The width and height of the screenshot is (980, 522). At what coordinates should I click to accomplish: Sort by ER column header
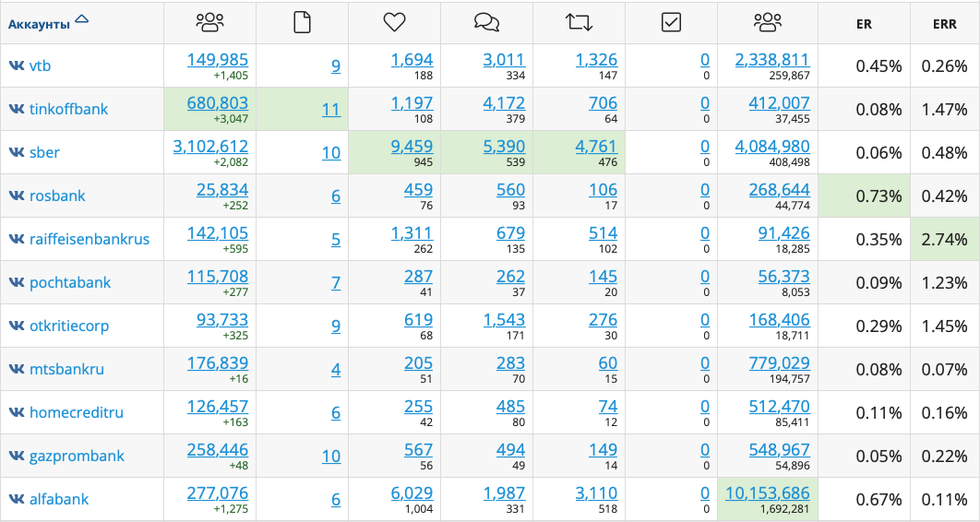[864, 24]
